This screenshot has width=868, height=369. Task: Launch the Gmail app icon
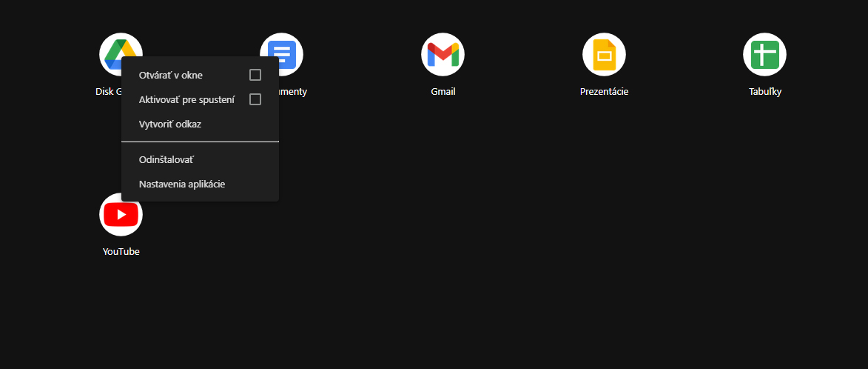443,54
